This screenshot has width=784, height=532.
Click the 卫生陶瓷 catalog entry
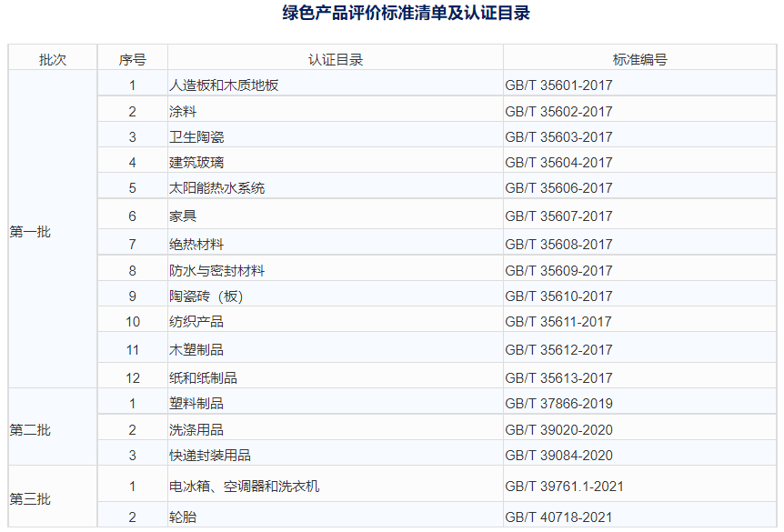pos(196,137)
